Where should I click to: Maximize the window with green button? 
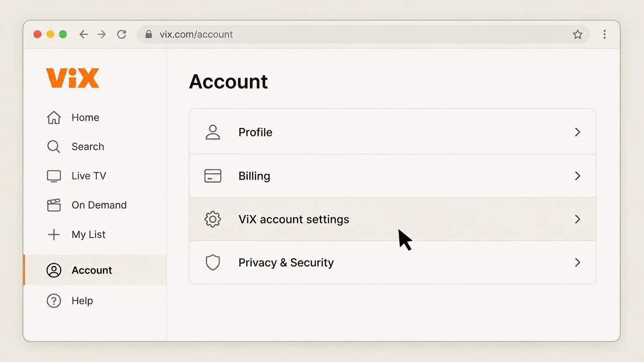63,34
